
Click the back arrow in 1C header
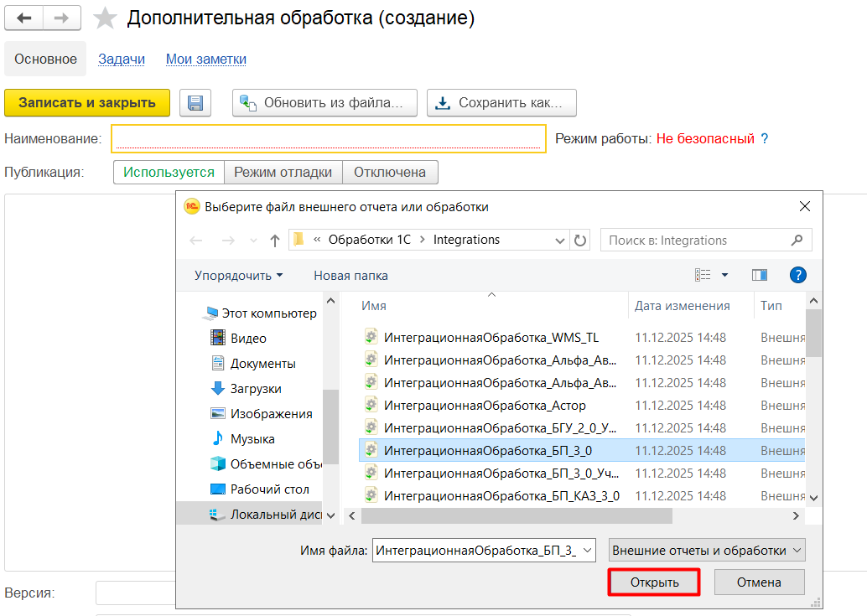(x=23, y=18)
